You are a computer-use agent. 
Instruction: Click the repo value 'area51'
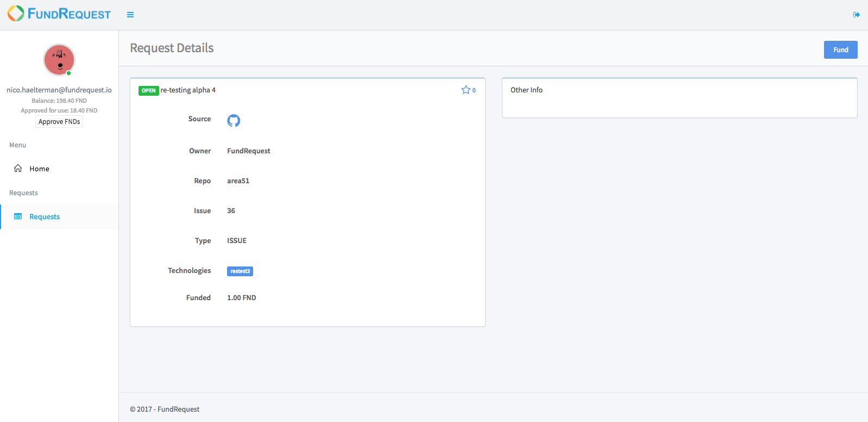click(x=238, y=181)
